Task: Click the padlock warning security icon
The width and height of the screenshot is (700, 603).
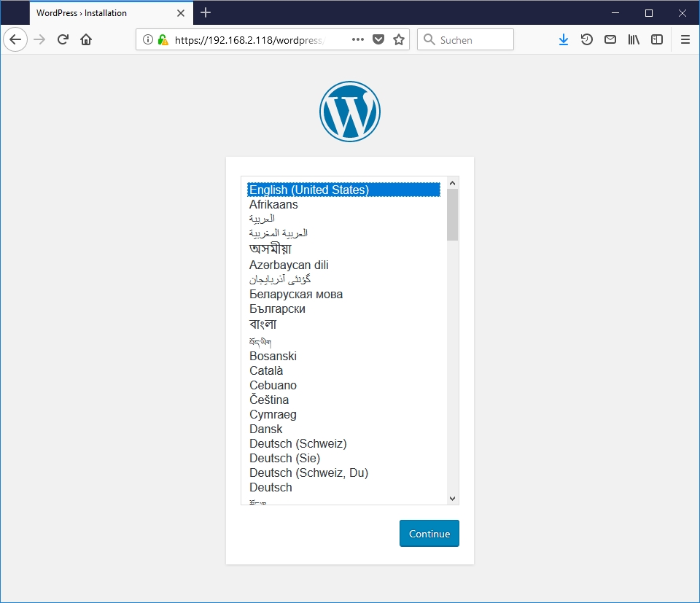Action: [163, 39]
